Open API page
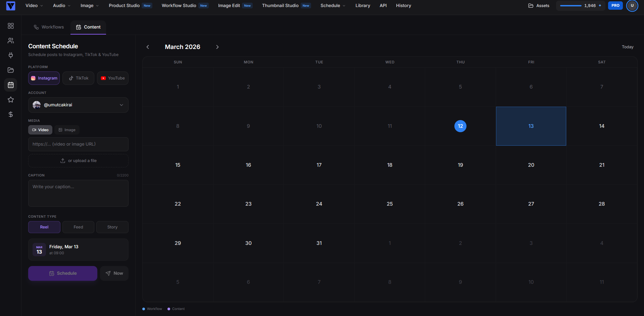This screenshot has height=316, width=644. (383, 6)
